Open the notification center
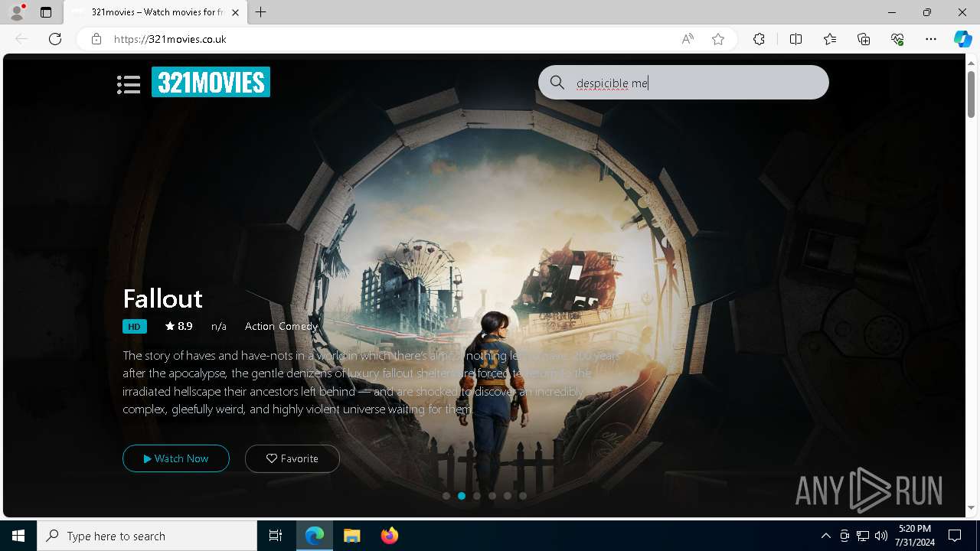 (x=955, y=536)
